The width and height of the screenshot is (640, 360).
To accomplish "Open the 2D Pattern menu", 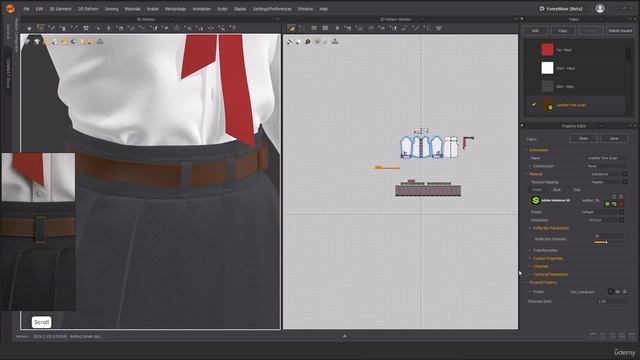I will pos(88,9).
